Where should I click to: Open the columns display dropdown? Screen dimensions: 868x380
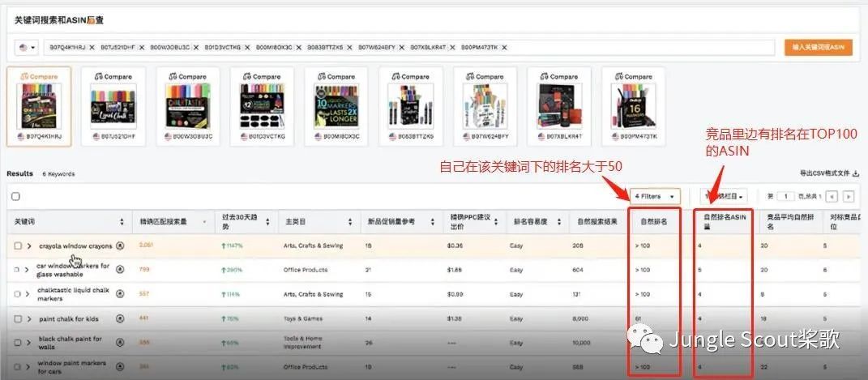[x=724, y=196]
